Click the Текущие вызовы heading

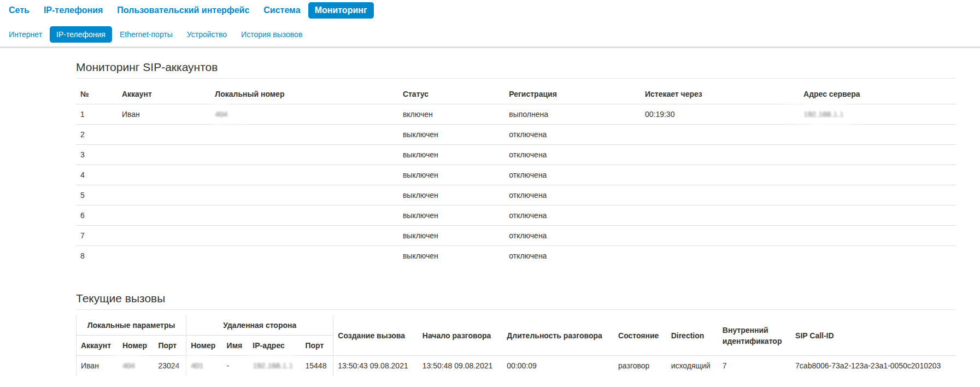121,298
